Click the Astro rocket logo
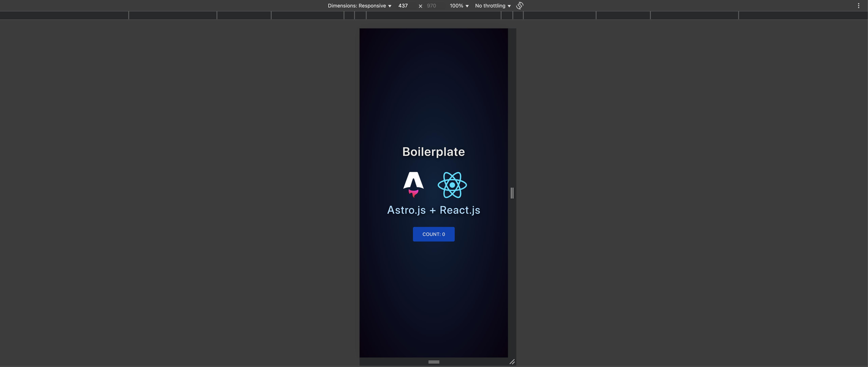 [413, 185]
